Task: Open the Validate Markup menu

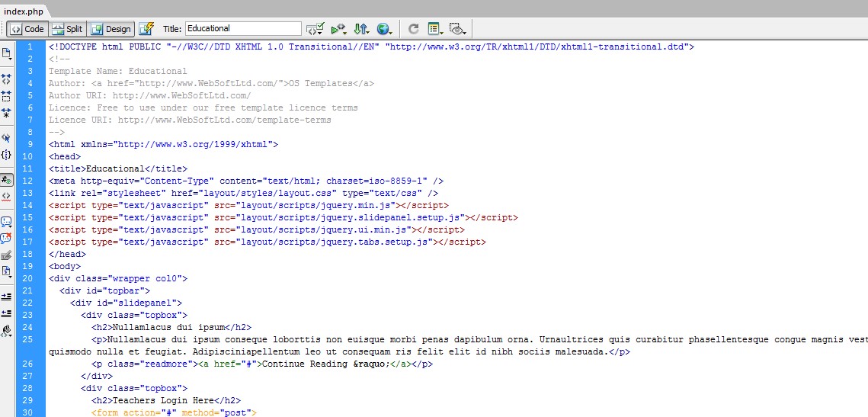Action: pyautogui.click(x=339, y=29)
